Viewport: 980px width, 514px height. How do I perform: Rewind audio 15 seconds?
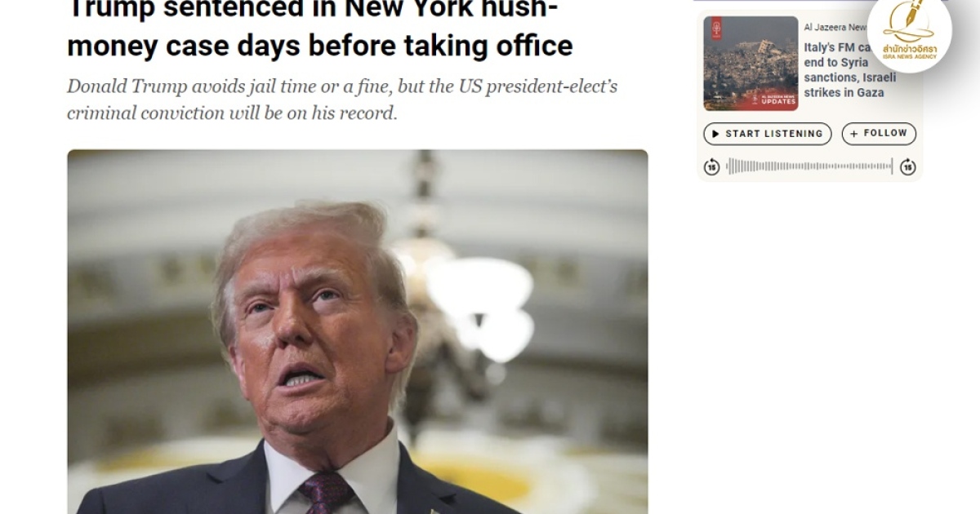(711, 166)
